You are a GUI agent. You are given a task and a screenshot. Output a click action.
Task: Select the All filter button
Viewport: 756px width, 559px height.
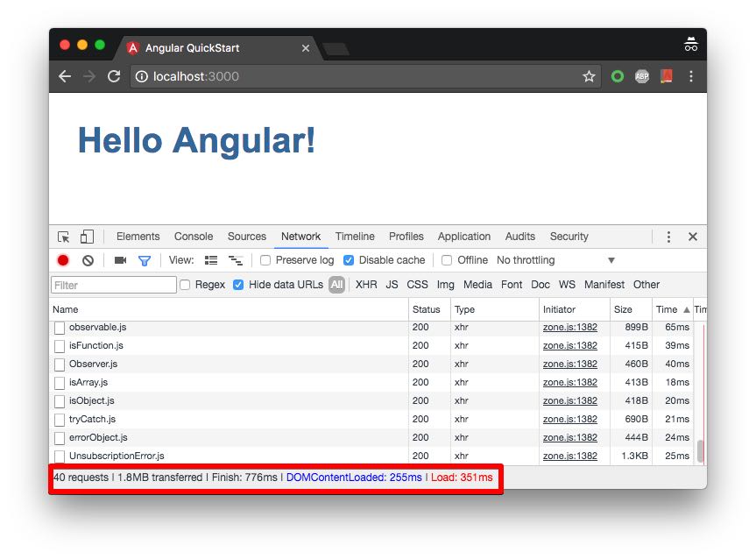[336, 285]
